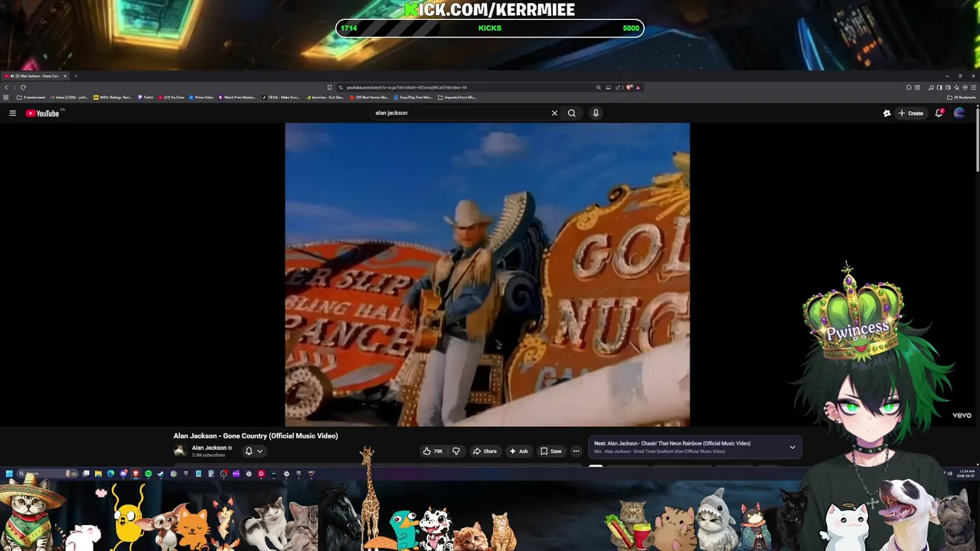Open the All Bookmarks folder
The height and width of the screenshot is (551, 980).
(962, 97)
